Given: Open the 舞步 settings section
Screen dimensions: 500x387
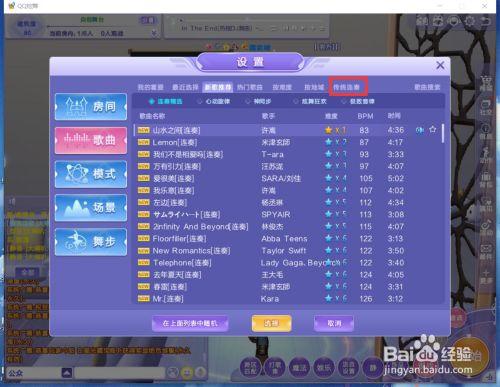Looking at the screenshot, I should coord(91,242).
